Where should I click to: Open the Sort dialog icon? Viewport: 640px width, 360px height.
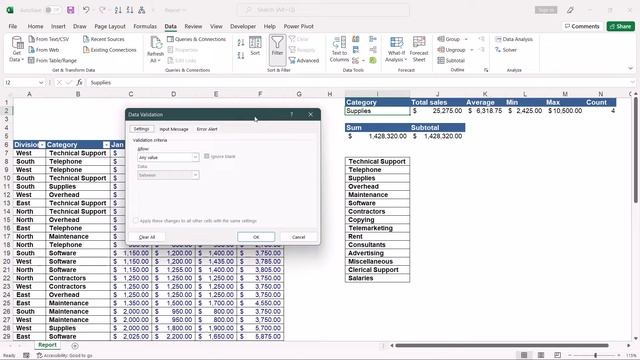coord(255,46)
